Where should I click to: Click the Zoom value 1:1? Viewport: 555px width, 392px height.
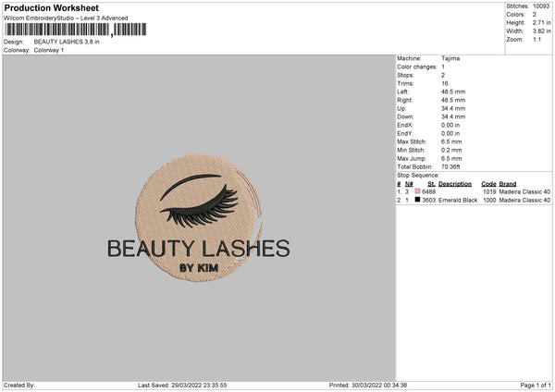point(536,39)
